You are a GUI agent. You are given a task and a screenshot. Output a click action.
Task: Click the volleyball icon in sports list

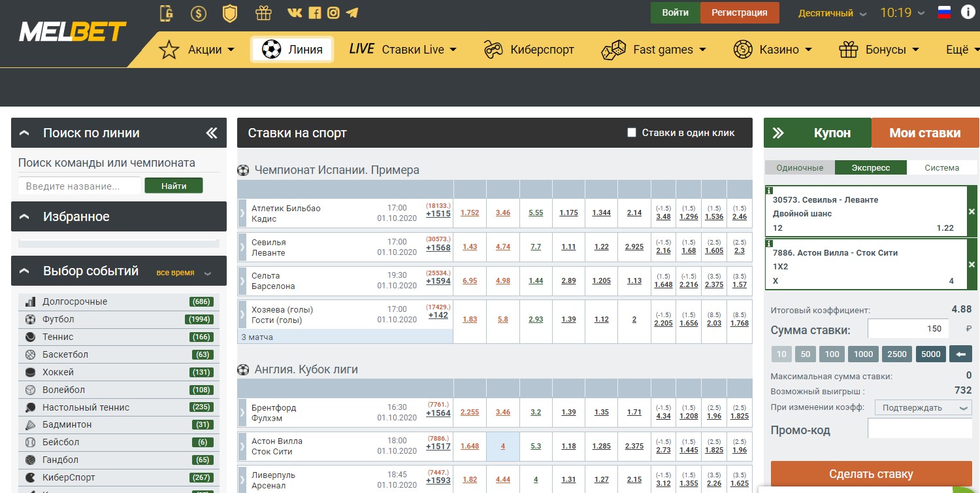coord(30,390)
